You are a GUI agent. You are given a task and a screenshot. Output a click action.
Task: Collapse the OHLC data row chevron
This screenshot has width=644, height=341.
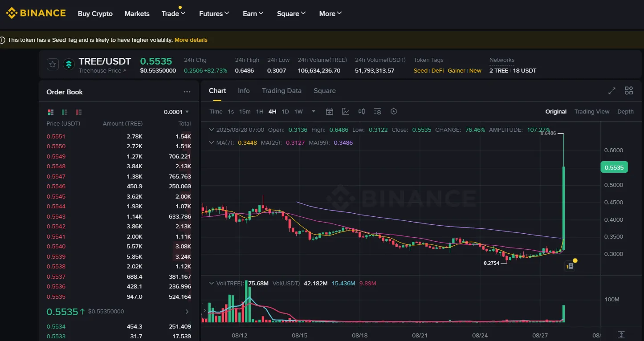[212, 130]
